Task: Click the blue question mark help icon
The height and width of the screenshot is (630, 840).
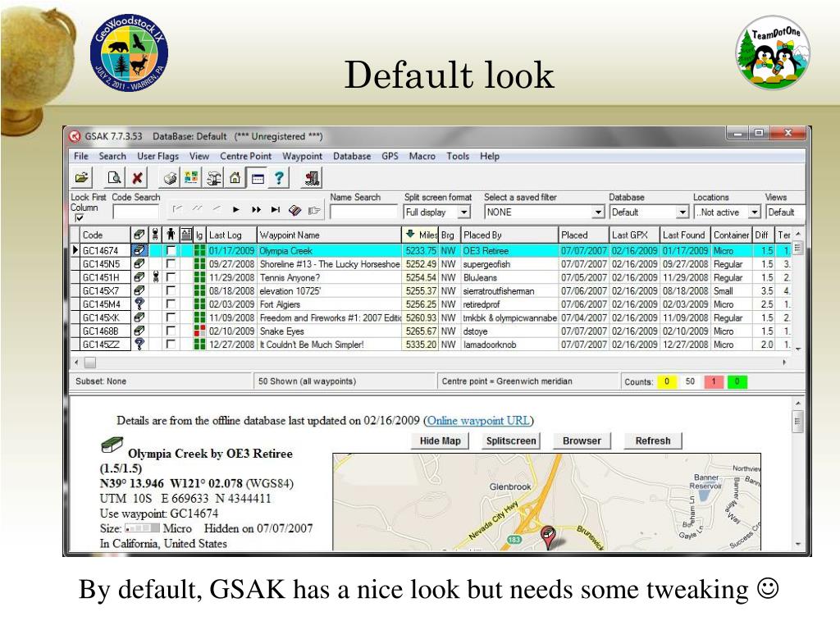Action: (279, 177)
